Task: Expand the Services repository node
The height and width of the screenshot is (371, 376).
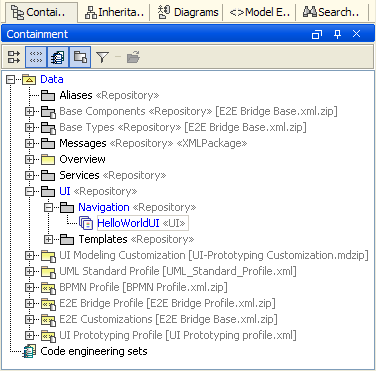Action: [x=30, y=175]
